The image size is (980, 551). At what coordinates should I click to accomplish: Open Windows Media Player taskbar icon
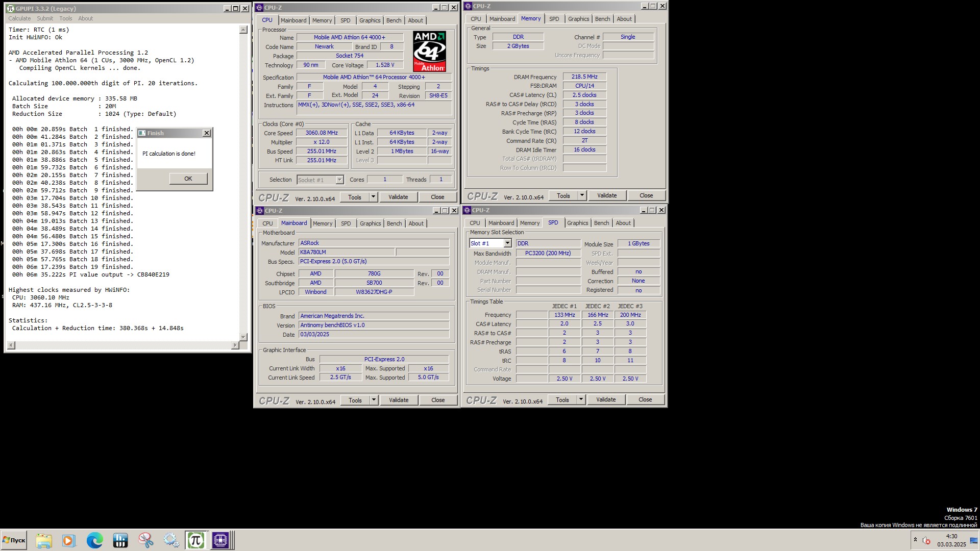(69, 540)
